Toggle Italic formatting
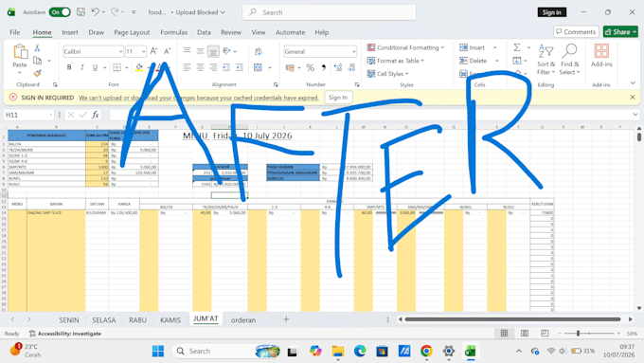 82,67
